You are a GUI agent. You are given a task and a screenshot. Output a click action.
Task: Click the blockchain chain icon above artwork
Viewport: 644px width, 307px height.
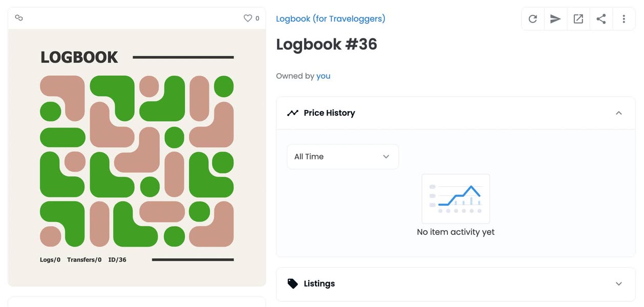[19, 18]
